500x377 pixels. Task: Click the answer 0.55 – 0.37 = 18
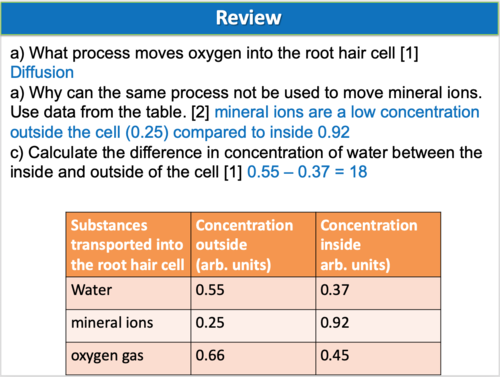click(x=307, y=172)
